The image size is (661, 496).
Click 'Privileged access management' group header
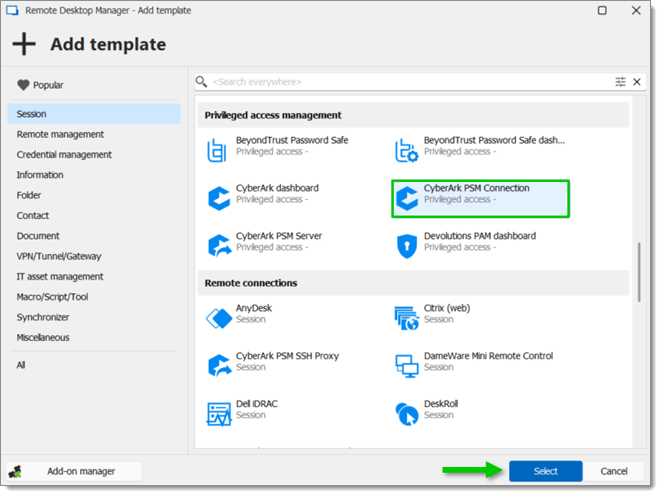pos(413,115)
